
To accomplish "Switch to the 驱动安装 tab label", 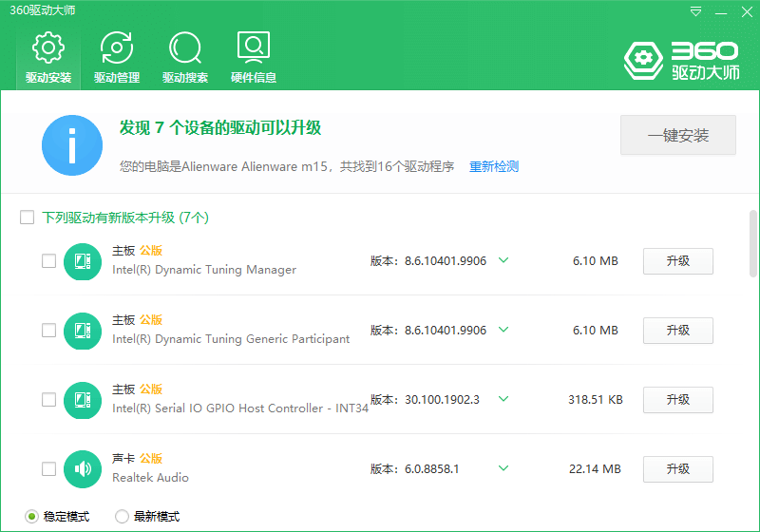I will click(x=48, y=78).
